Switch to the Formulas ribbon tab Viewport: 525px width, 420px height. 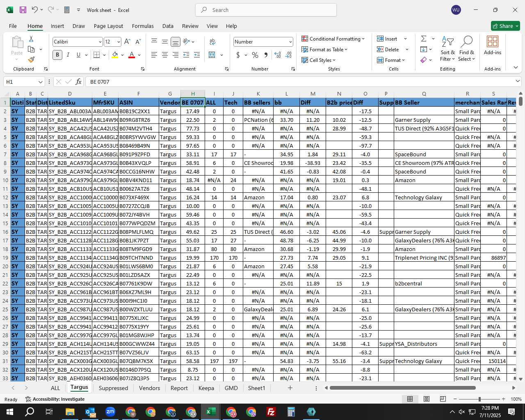click(143, 26)
